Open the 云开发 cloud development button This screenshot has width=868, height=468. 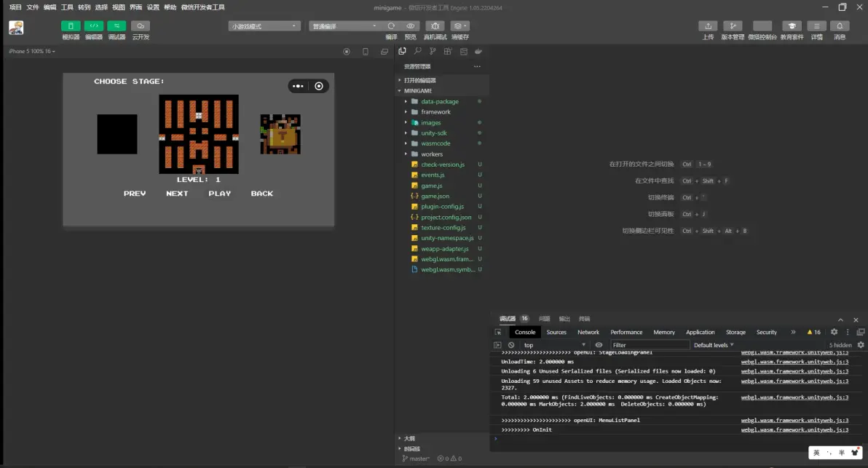click(141, 26)
